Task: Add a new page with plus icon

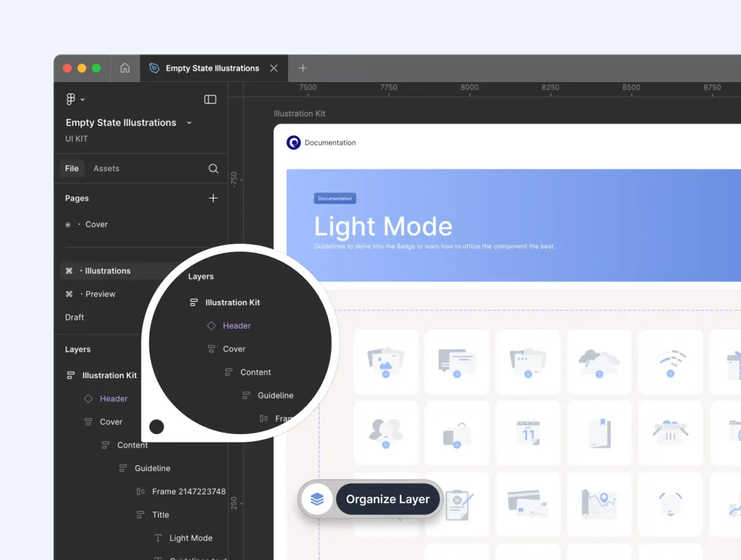Action: coord(213,199)
